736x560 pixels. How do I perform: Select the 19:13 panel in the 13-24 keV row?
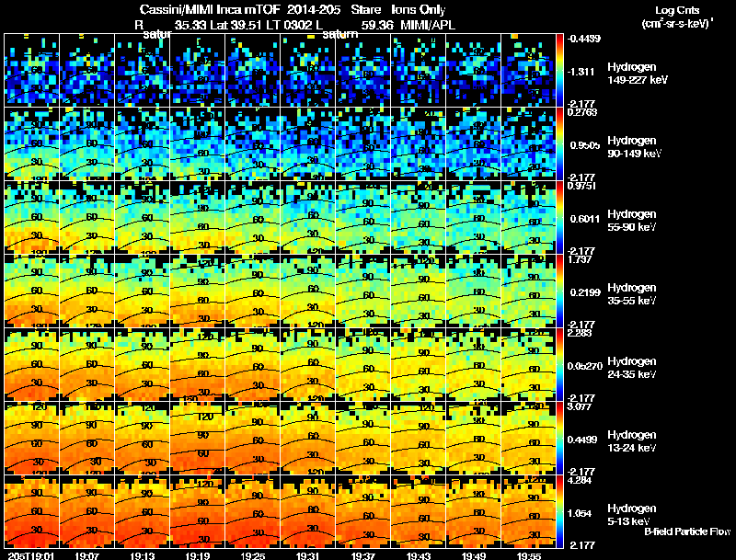(143, 438)
